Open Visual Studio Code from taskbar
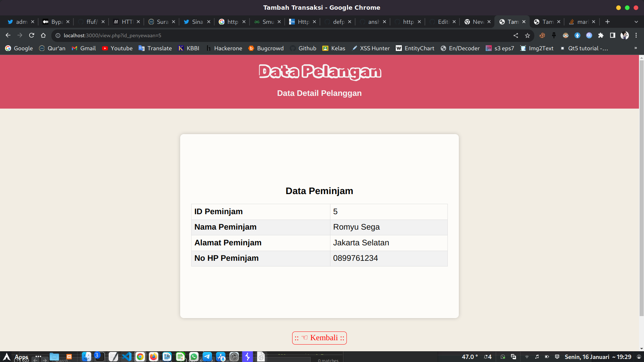 (x=127, y=357)
